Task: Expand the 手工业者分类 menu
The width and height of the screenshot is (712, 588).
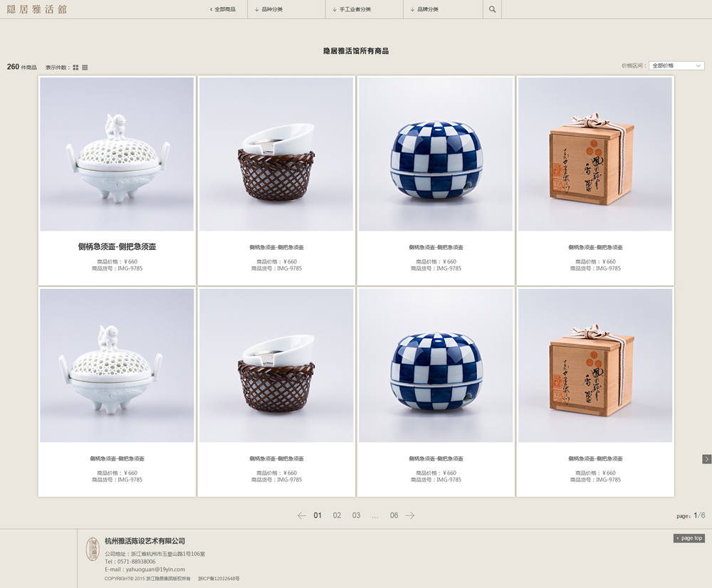Action: tap(352, 9)
